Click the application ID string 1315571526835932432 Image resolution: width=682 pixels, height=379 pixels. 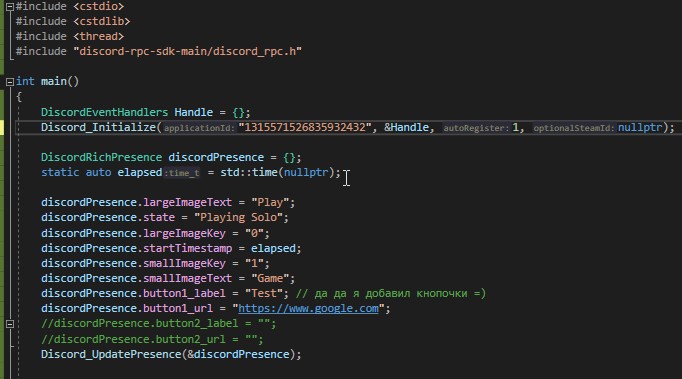point(305,127)
